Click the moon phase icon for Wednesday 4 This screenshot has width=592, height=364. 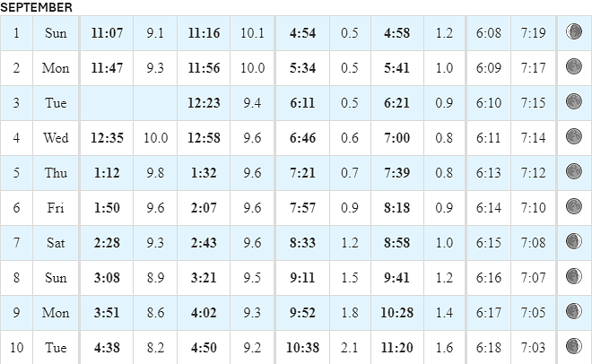coord(573,136)
